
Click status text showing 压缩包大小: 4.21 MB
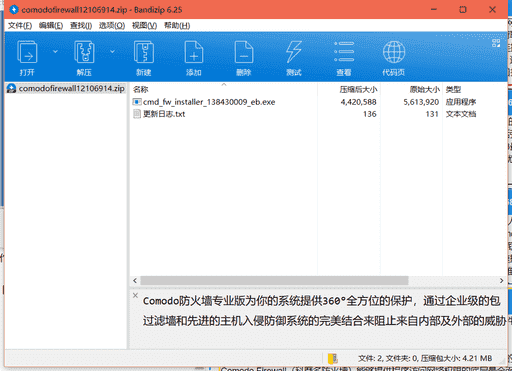456,358
